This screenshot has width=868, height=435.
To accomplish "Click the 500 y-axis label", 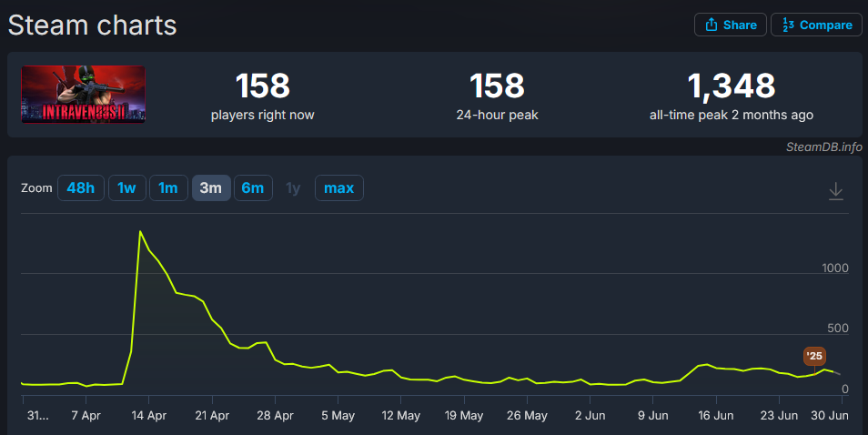I will click(838, 329).
